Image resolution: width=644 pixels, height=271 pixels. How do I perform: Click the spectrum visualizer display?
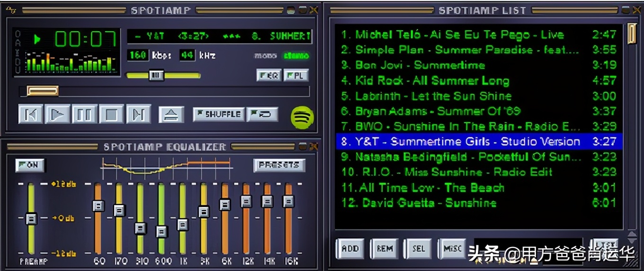click(71, 62)
